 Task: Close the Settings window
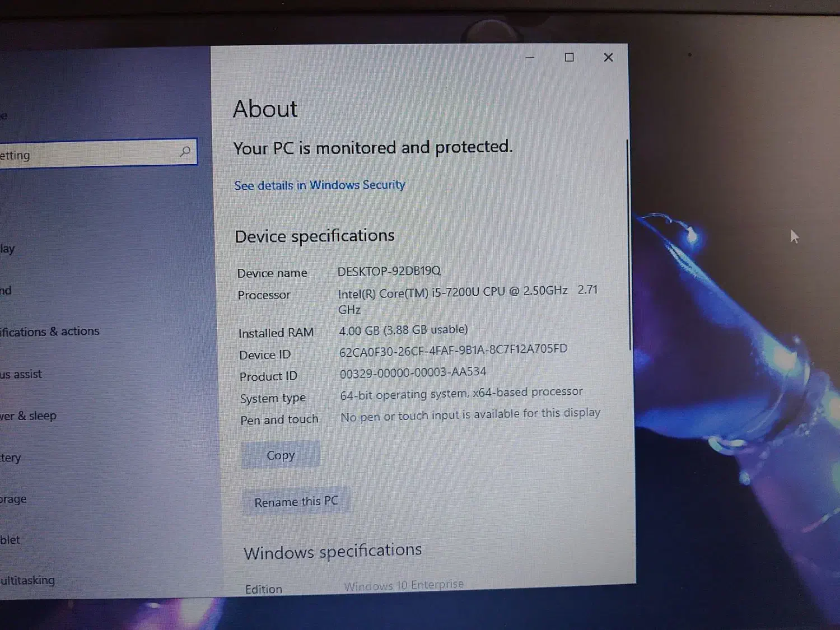pos(608,57)
